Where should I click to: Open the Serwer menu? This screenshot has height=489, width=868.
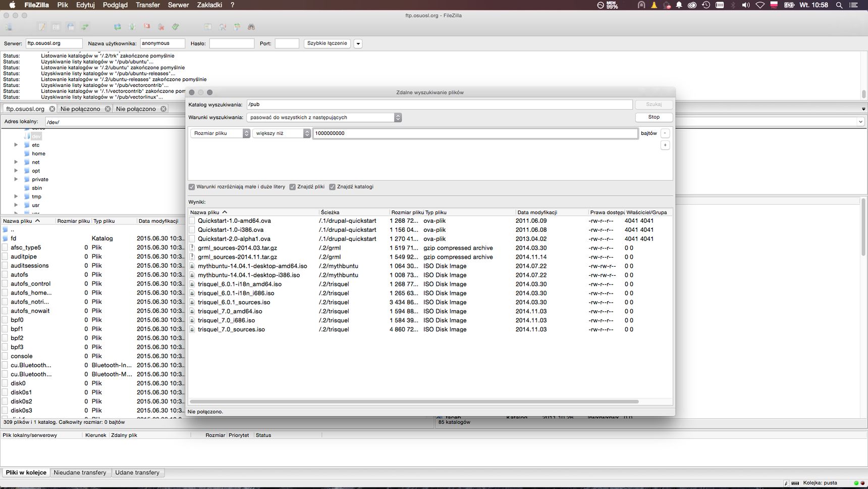click(178, 5)
